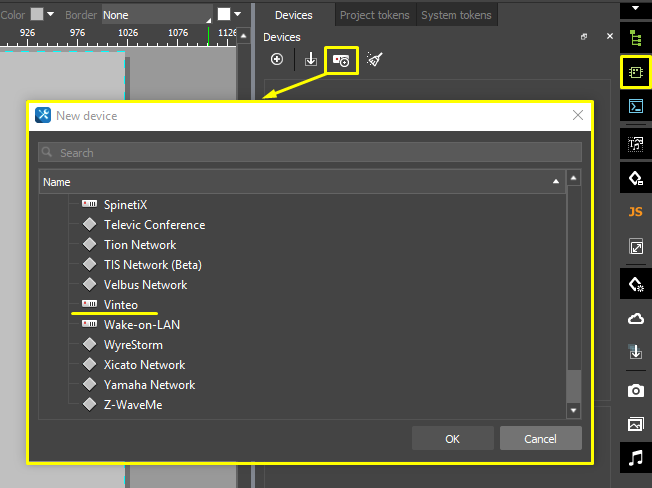Confirm with the OK button
Screen dimensions: 652x488
coord(452,439)
